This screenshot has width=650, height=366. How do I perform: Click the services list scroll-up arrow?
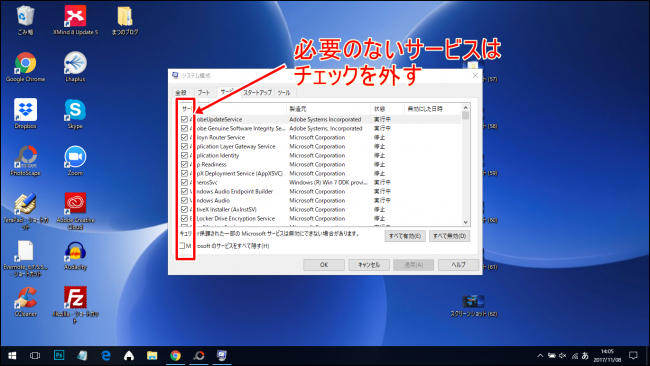[x=466, y=108]
